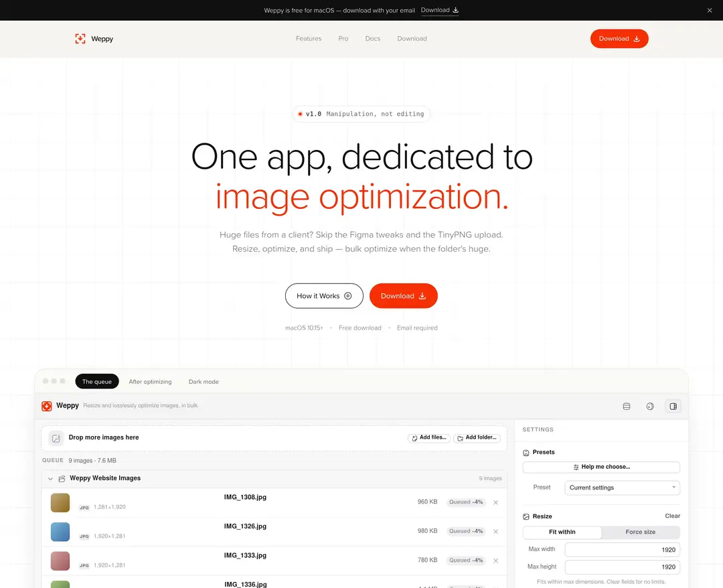Click the download arrow icon in header Download button

click(637, 39)
